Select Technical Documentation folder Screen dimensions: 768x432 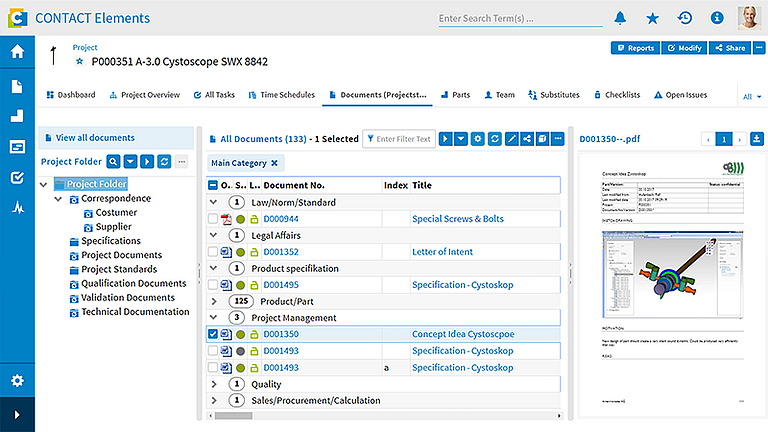coord(135,312)
